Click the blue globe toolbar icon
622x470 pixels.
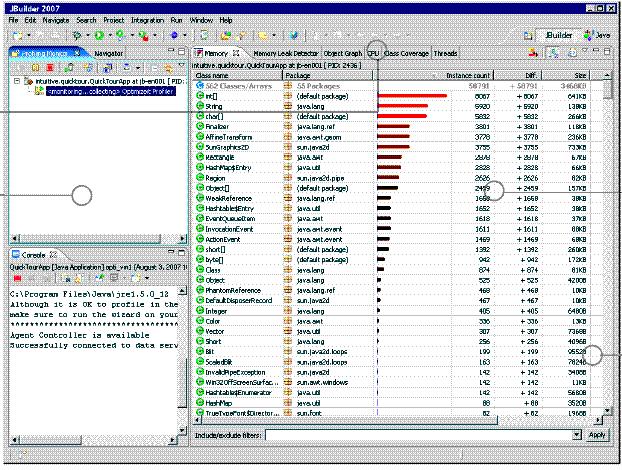pos(174,36)
